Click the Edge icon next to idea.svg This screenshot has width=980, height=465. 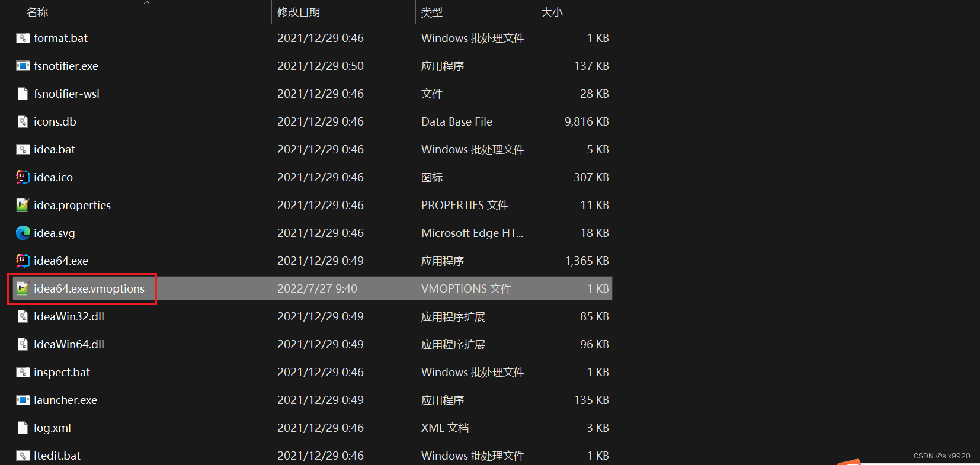tap(23, 233)
